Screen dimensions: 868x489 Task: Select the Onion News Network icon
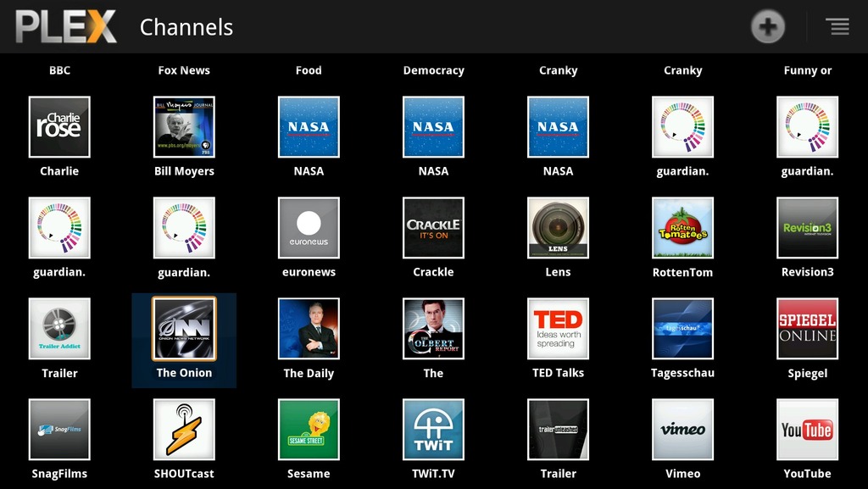[184, 329]
